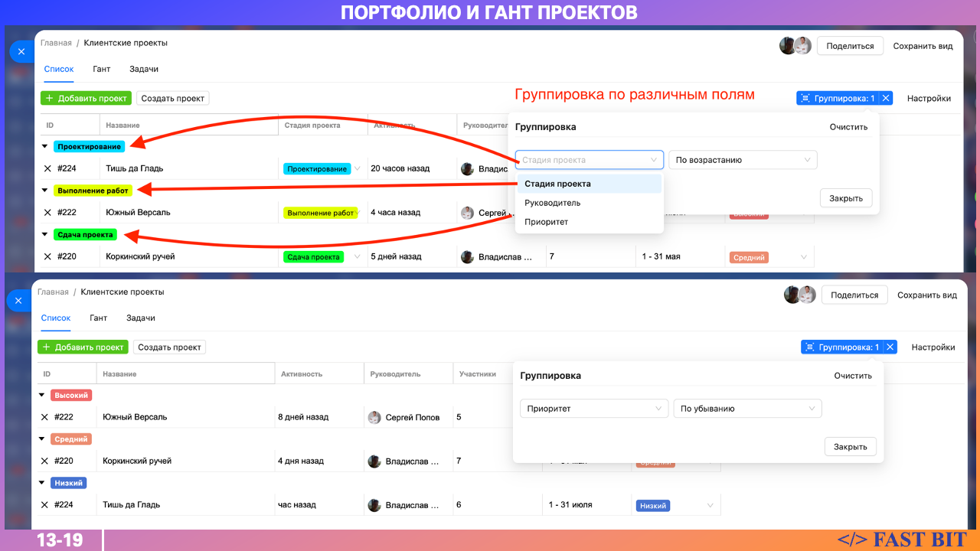980x551 pixels.
Task: Open user avatars in the lower view header
Action: [x=799, y=295]
